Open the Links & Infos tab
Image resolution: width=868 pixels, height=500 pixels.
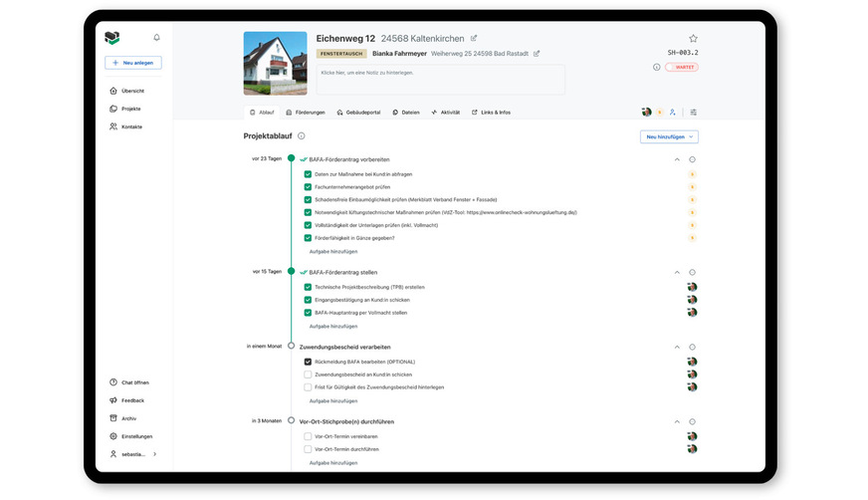click(x=491, y=113)
